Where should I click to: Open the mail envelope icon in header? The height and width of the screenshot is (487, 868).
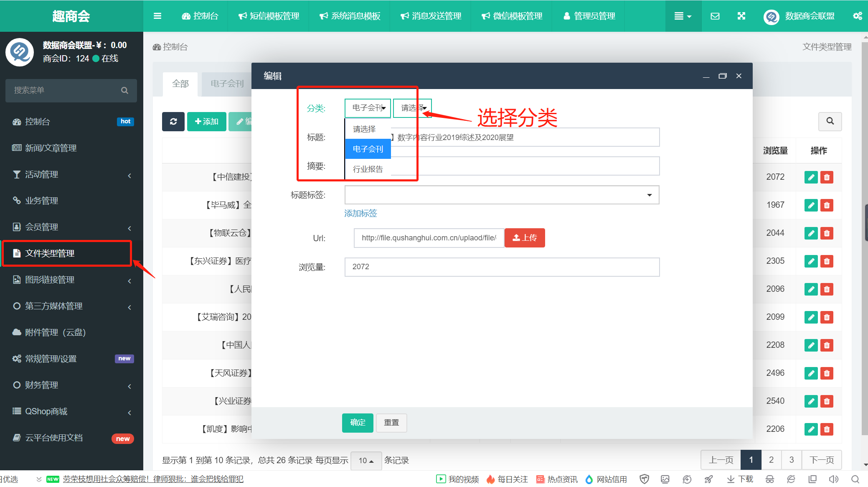(715, 16)
